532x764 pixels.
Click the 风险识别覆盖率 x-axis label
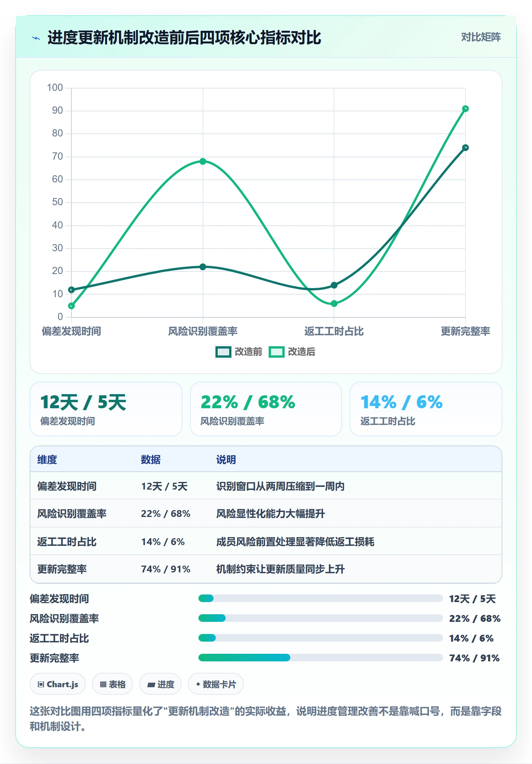tap(203, 331)
